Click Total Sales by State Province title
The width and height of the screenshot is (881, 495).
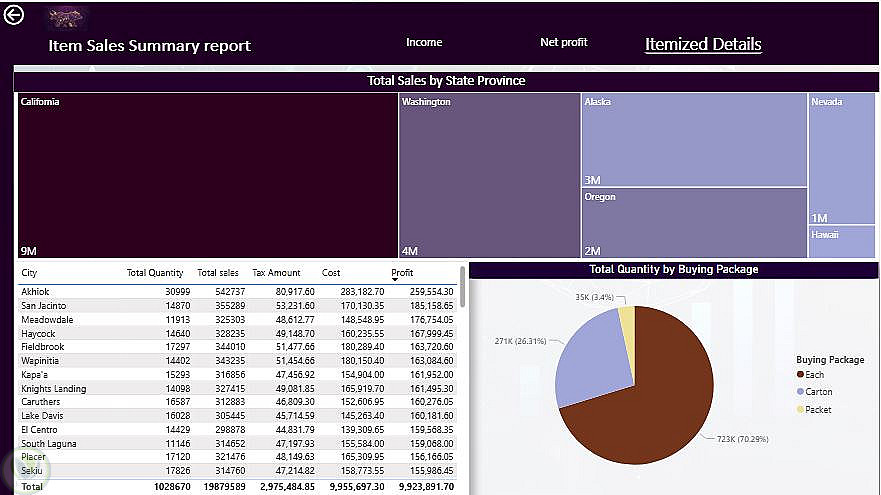pos(446,81)
